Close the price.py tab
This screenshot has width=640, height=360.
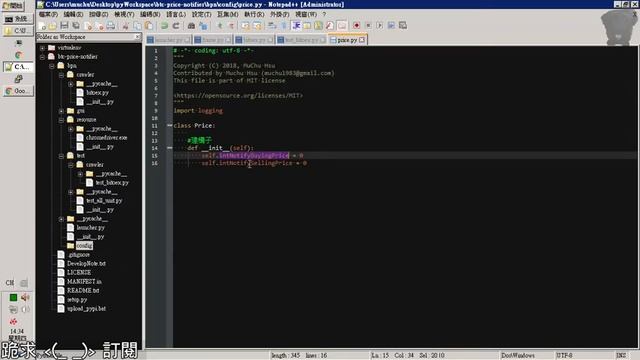362,40
